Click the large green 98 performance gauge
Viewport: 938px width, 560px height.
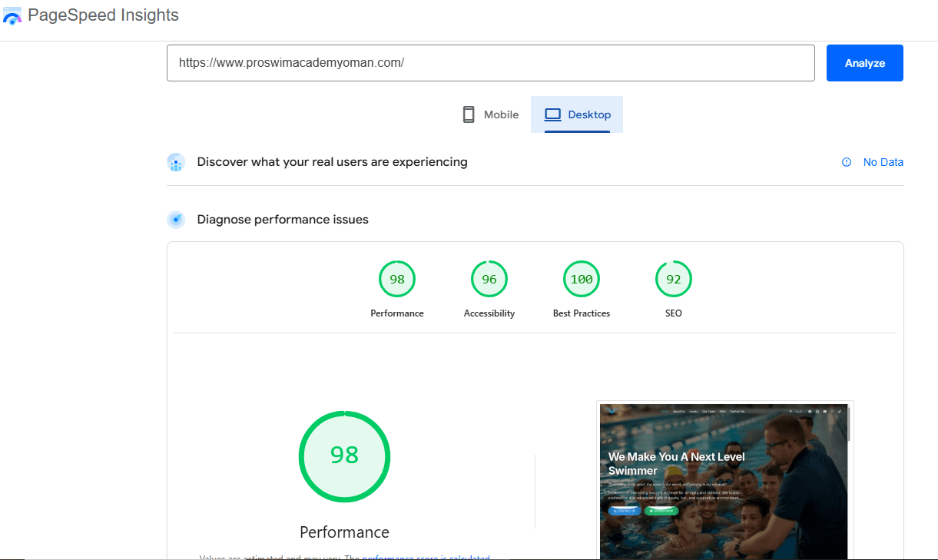(344, 456)
